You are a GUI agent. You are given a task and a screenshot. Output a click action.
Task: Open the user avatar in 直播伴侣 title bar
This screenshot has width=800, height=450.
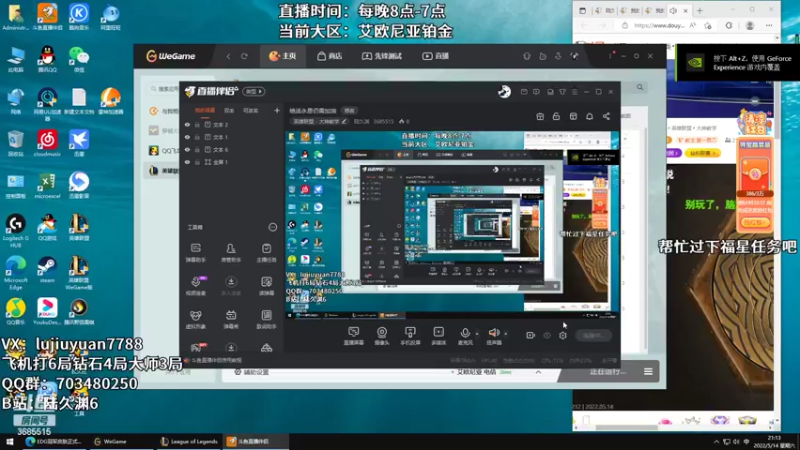tap(504, 92)
